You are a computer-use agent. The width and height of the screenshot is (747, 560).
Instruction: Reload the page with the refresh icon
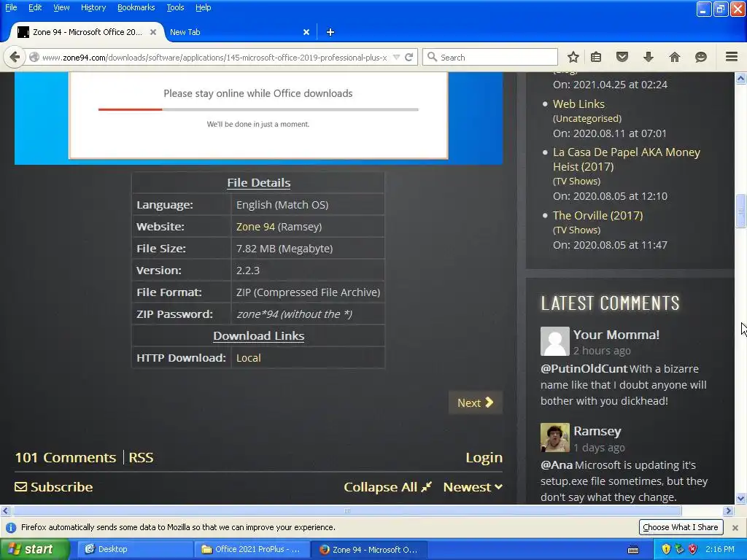[x=409, y=57]
